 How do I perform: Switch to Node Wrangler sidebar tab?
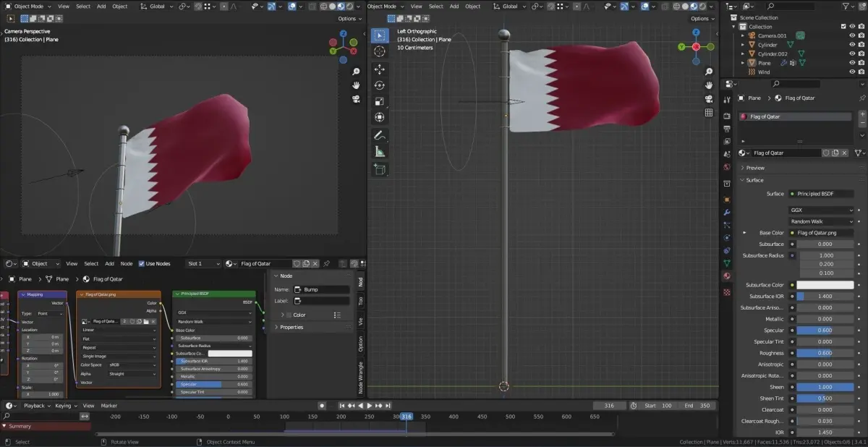tap(361, 377)
